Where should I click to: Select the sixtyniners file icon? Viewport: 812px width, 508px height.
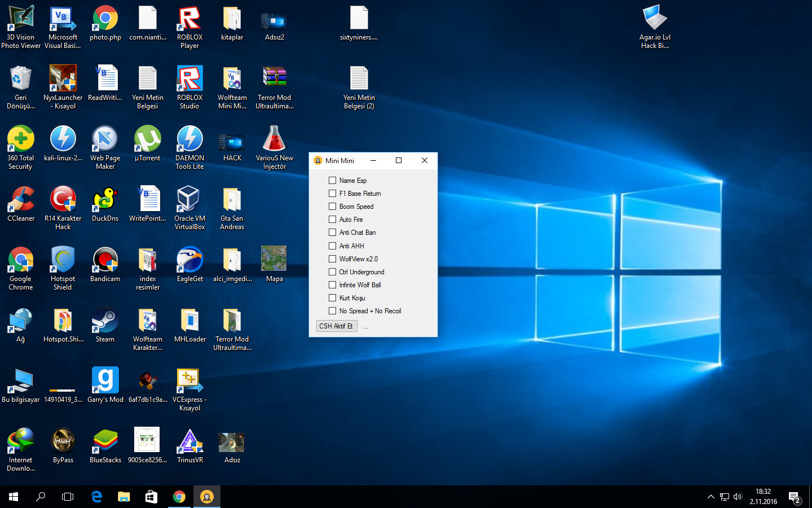pos(359,23)
